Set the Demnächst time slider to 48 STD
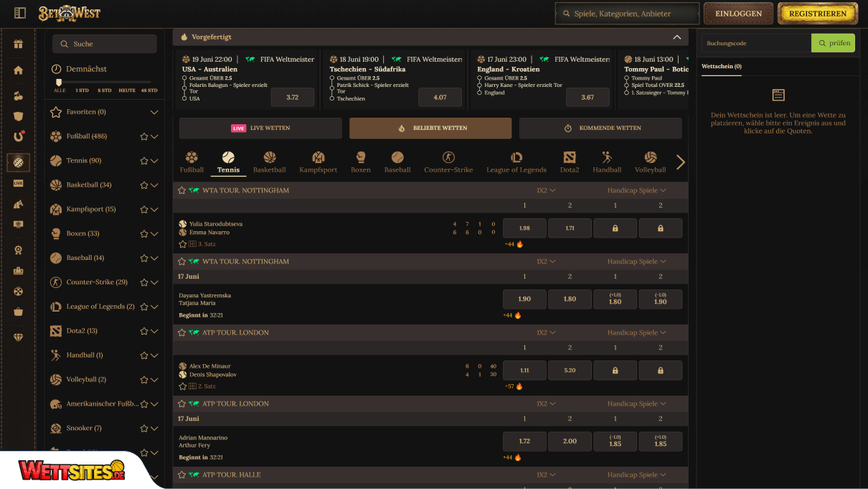The width and height of the screenshot is (868, 489). coord(149,90)
